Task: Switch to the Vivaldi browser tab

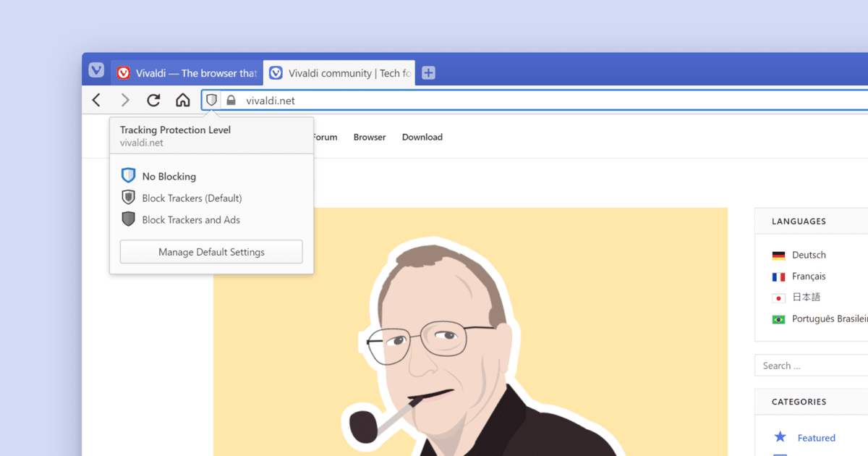Action: coord(187,73)
